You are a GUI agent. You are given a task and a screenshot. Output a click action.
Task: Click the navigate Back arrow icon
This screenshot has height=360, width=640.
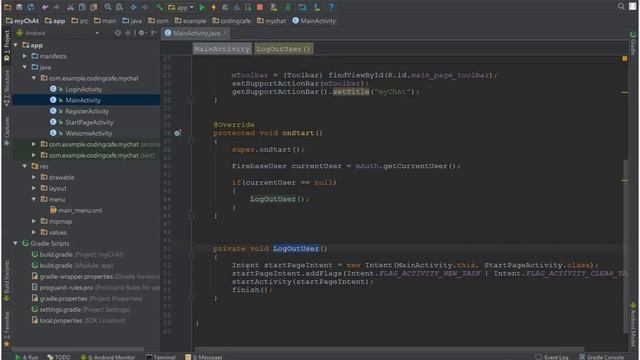(x=133, y=7)
